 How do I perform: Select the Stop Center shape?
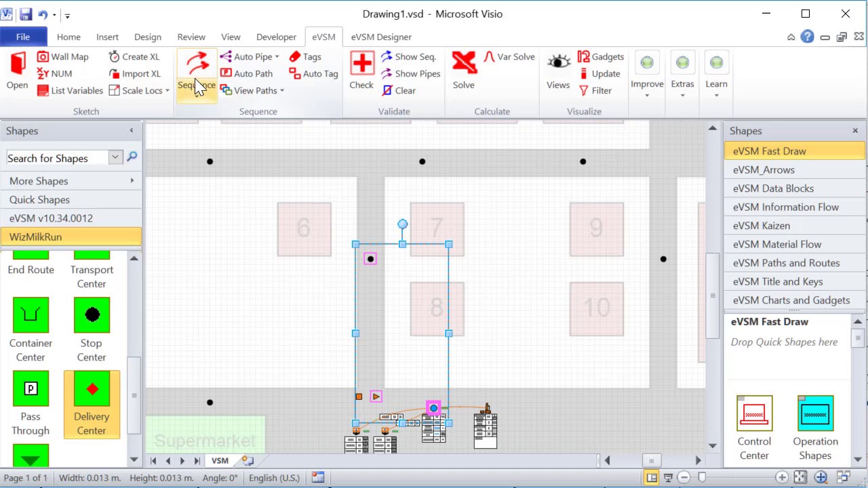[x=92, y=330]
